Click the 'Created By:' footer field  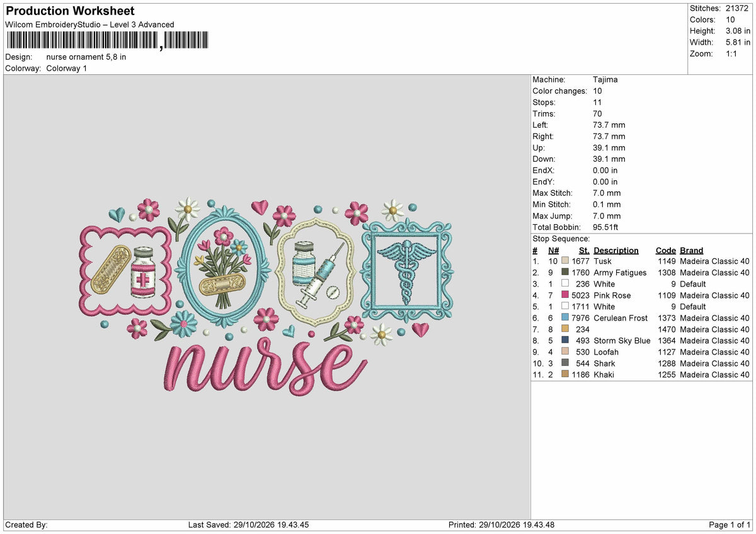point(26,525)
